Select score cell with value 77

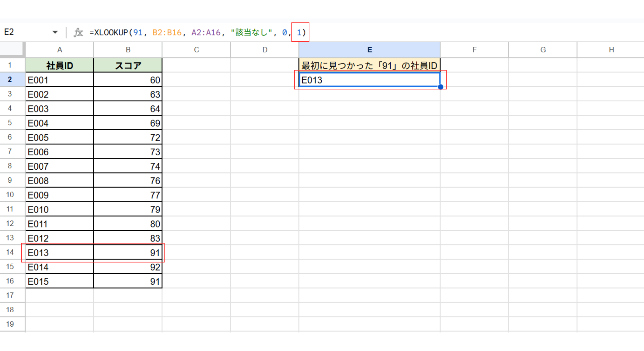pos(128,195)
